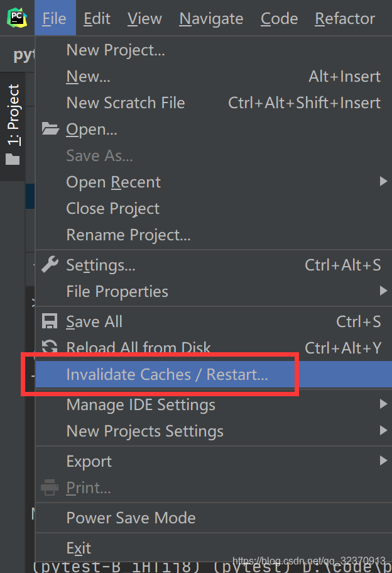Click the PyCharm logo icon
The height and width of the screenshot is (573, 392).
[x=17, y=18]
